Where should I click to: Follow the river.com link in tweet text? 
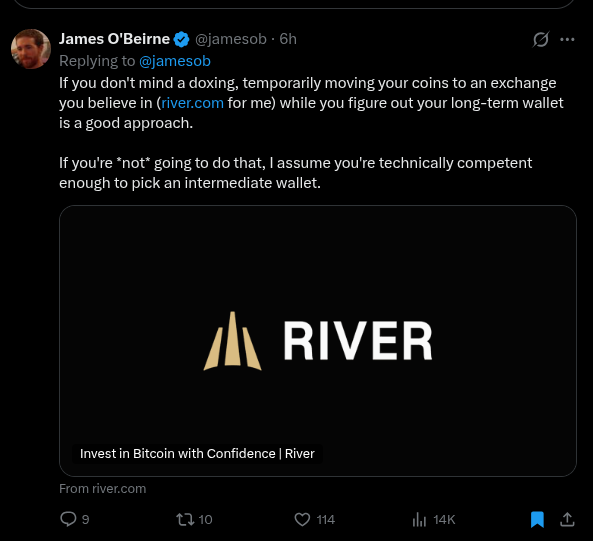[192, 103]
